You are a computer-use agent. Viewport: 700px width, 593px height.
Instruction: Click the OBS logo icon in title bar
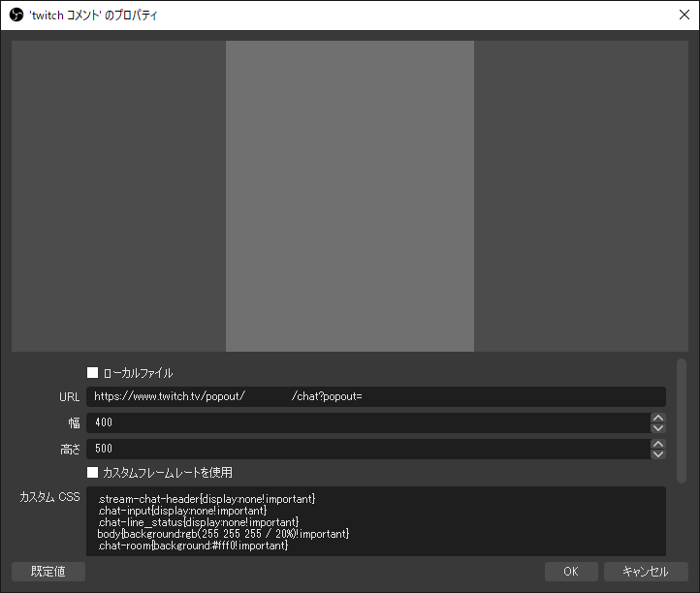[x=16, y=15]
